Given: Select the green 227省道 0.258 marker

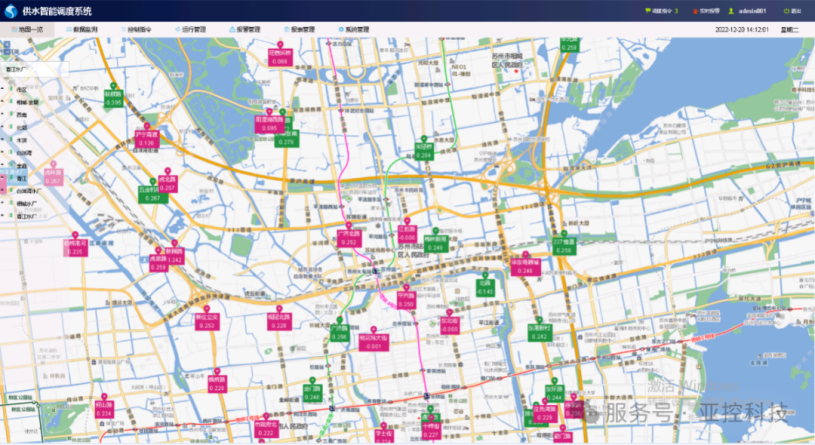Looking at the screenshot, I should coord(563,246).
